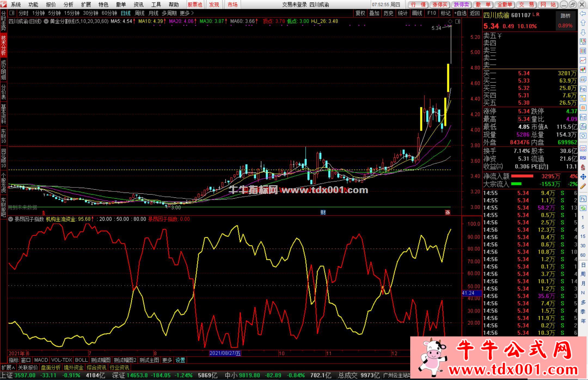588x380 pixels.
Task: Click the 涨停买 button
Action: (440, 5)
